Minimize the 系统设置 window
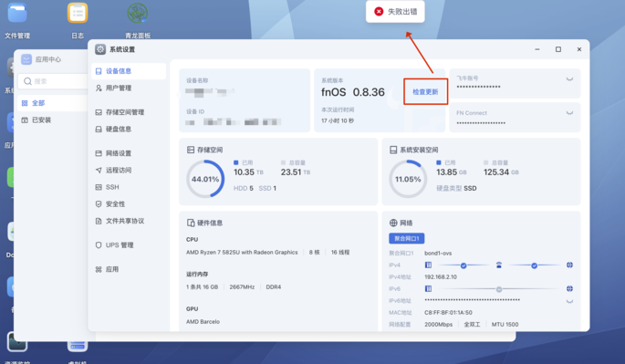 coord(537,49)
